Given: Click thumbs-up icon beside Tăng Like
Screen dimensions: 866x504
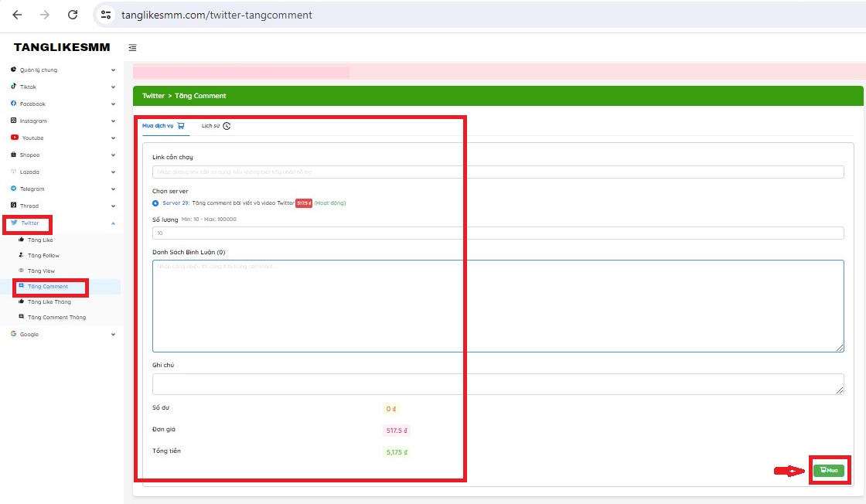Looking at the screenshot, I should point(21,240).
